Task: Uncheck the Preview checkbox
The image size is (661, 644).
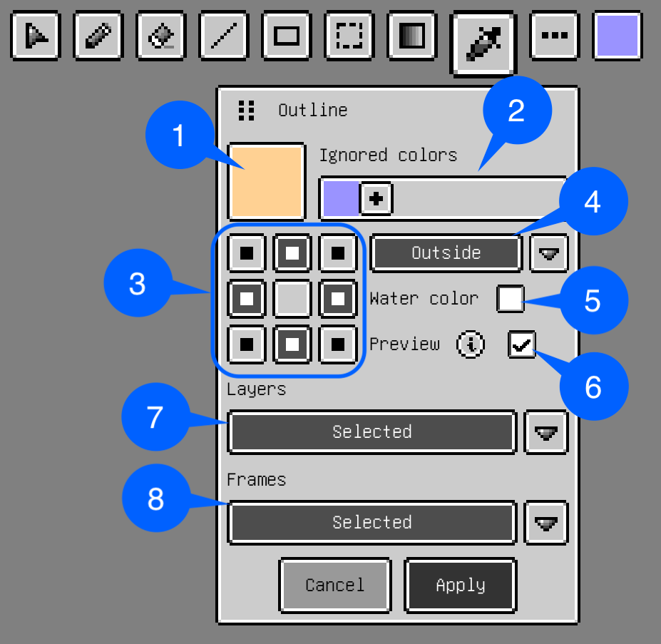Action: pos(522,344)
